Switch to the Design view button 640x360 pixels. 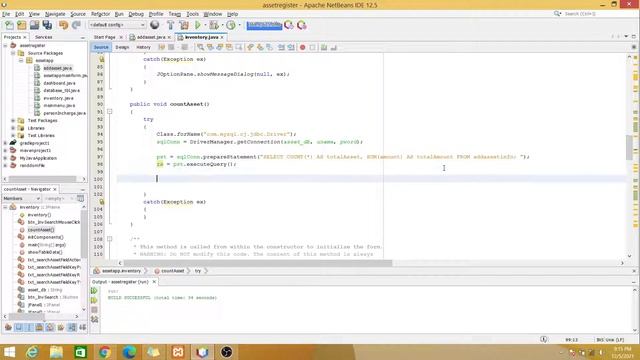(x=122, y=48)
